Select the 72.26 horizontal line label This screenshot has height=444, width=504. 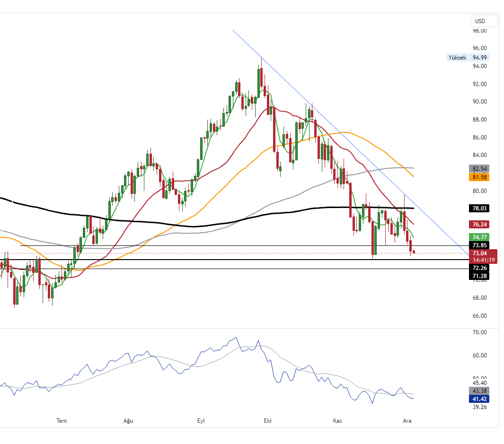479,268
